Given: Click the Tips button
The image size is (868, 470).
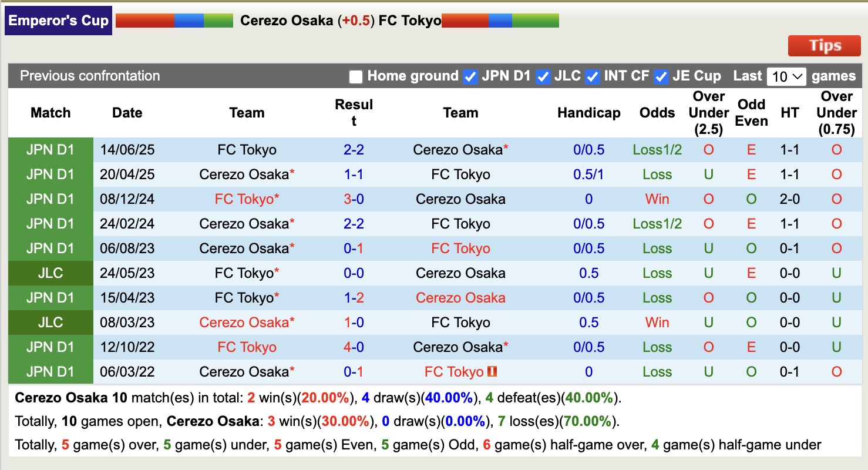Looking at the screenshot, I should tap(823, 45).
